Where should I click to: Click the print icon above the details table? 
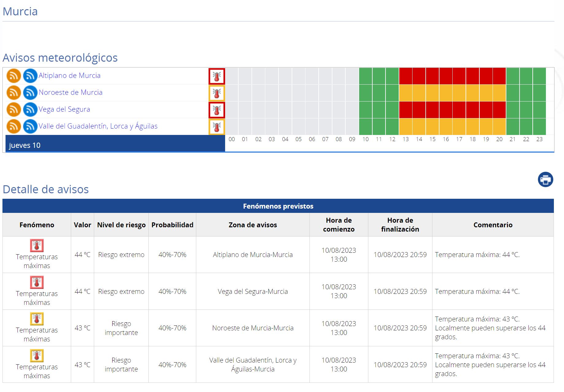point(545,179)
